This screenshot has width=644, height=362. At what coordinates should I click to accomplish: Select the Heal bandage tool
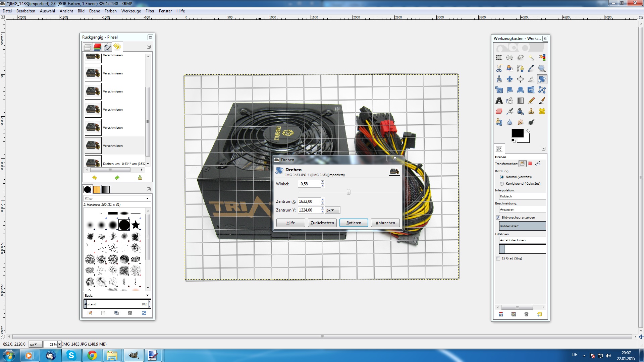542,111
